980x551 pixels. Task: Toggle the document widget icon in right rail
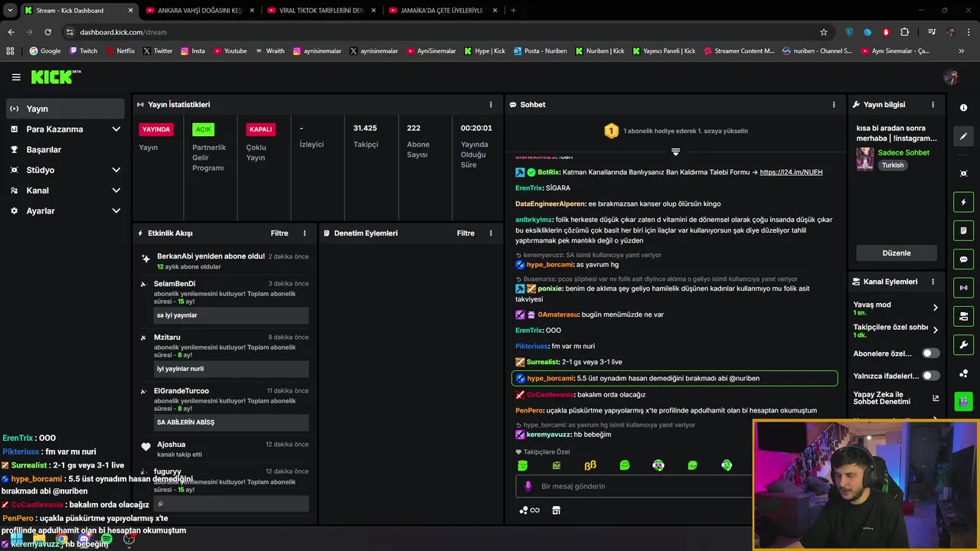(963, 230)
